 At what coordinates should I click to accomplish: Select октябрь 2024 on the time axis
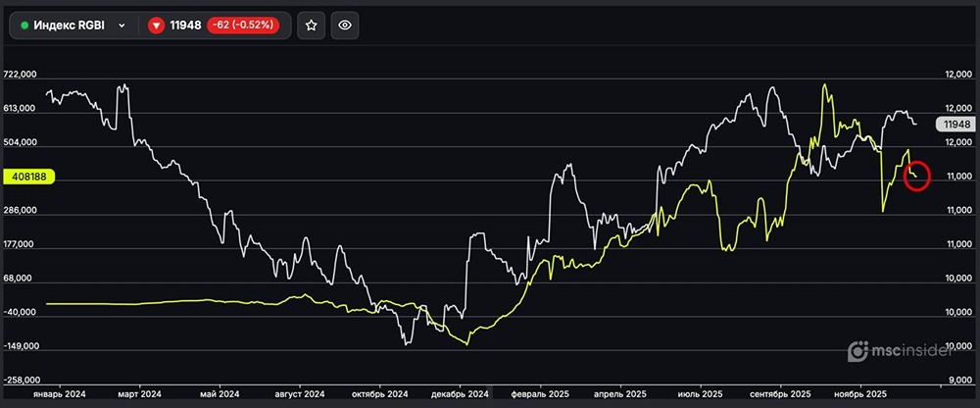click(380, 393)
